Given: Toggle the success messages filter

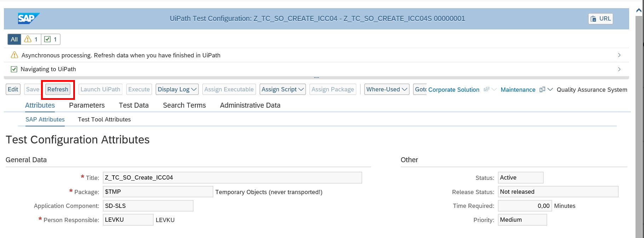Looking at the screenshot, I should tap(51, 39).
